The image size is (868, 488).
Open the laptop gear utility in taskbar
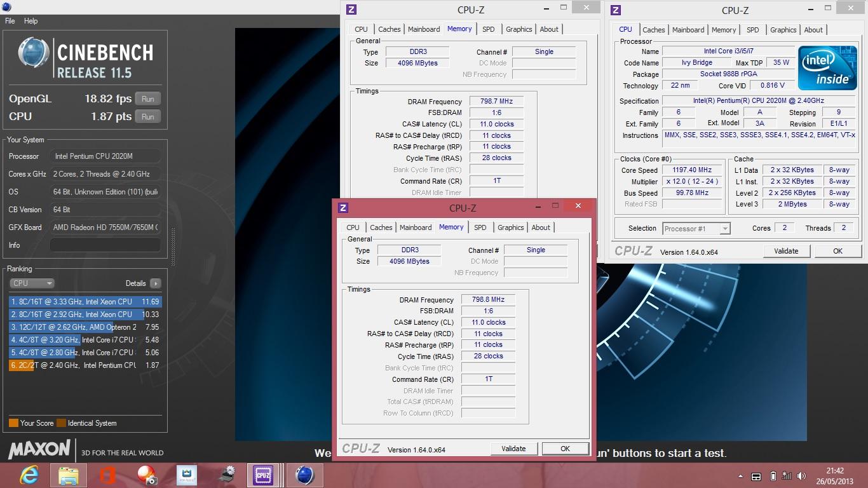click(x=226, y=475)
